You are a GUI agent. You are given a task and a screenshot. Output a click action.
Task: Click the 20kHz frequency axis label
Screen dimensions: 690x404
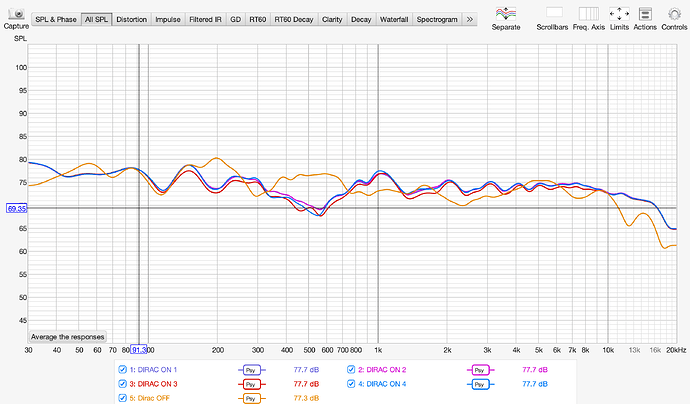[x=676, y=350]
